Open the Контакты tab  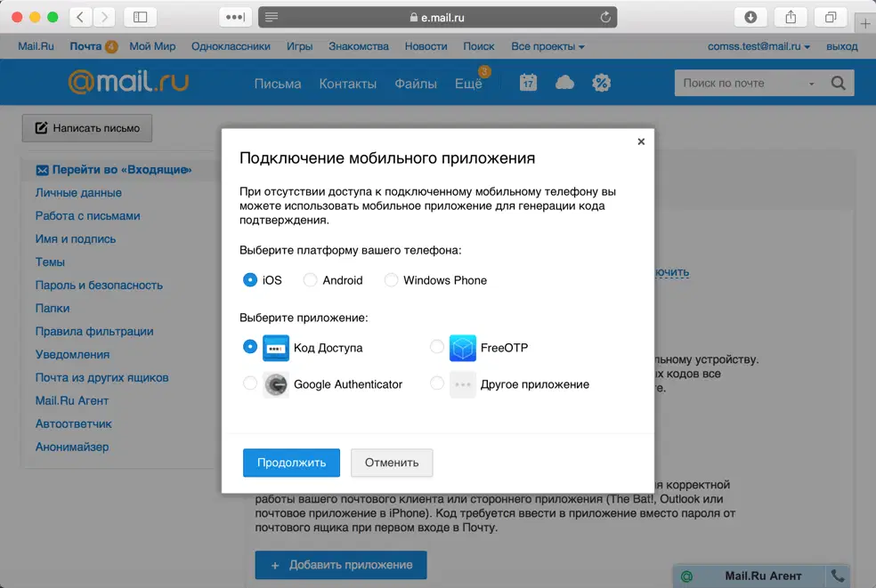(x=347, y=84)
